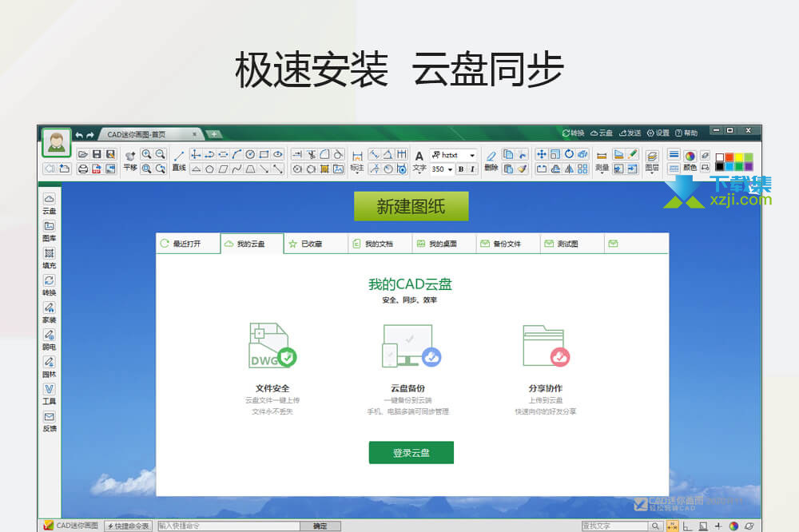Click the 平移 pan tool

(130, 160)
